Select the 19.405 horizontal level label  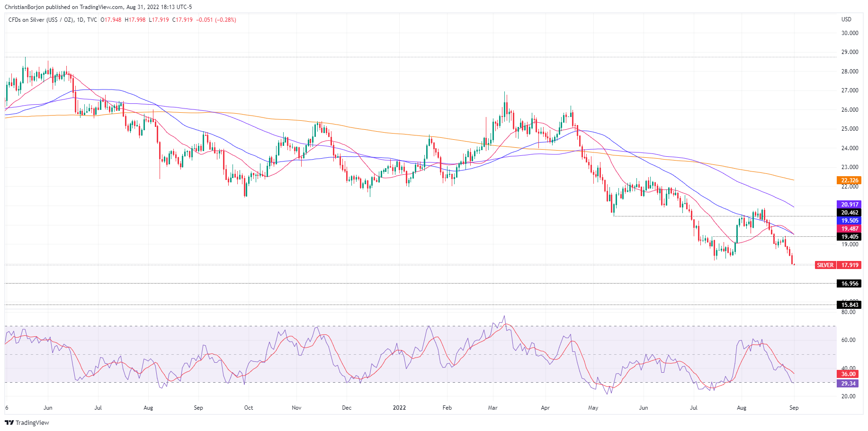point(850,237)
